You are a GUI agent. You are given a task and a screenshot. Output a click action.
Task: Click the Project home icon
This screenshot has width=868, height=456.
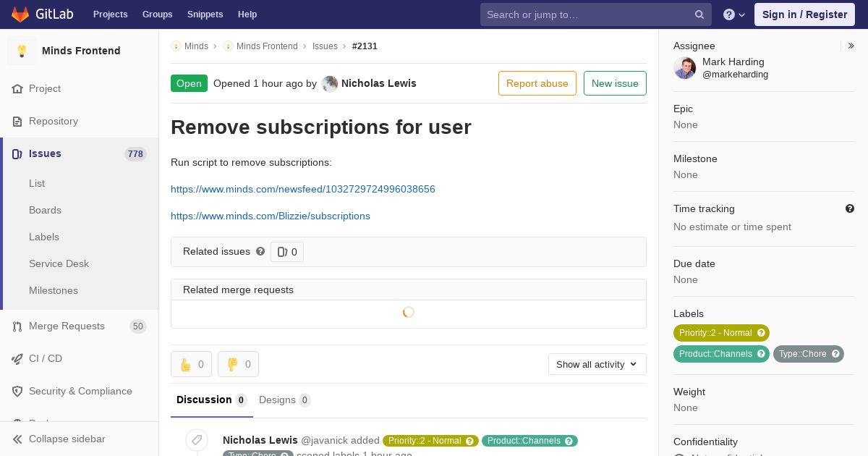tap(17, 88)
